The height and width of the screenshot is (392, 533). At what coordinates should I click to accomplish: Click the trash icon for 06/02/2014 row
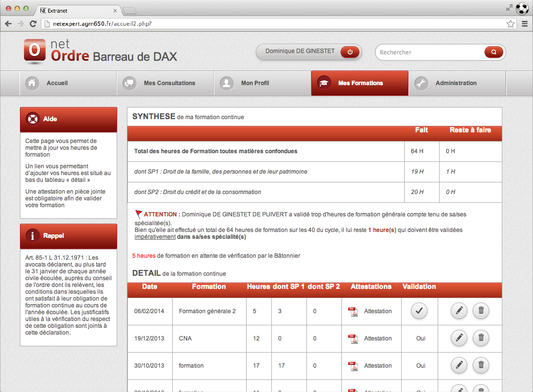481,311
